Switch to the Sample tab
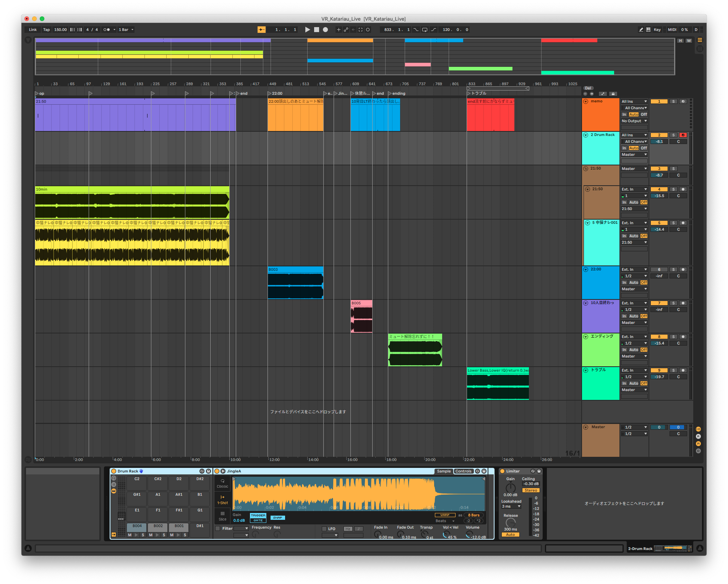 pos(444,471)
